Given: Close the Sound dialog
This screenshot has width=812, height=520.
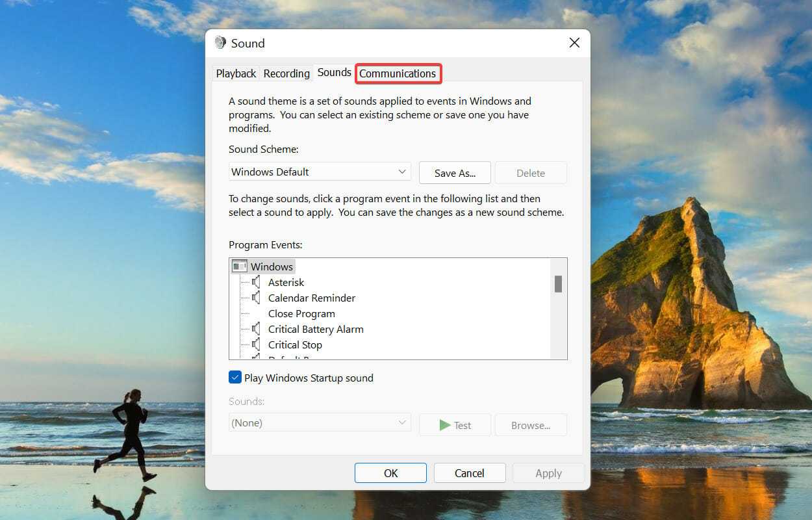Looking at the screenshot, I should 574,43.
